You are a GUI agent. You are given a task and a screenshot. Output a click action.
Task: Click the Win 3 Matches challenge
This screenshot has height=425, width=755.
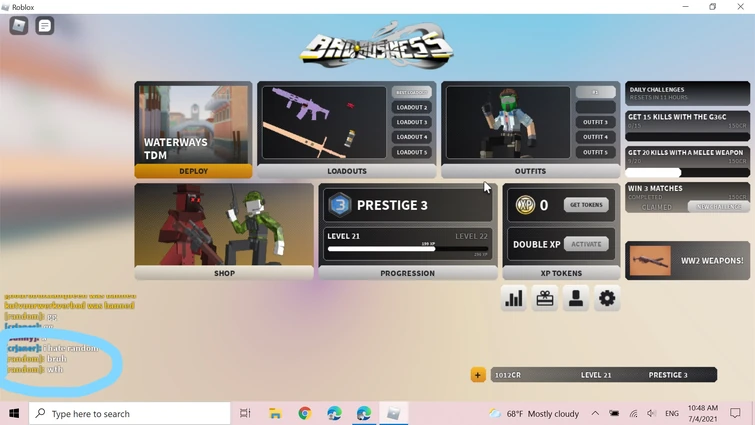tap(687, 197)
